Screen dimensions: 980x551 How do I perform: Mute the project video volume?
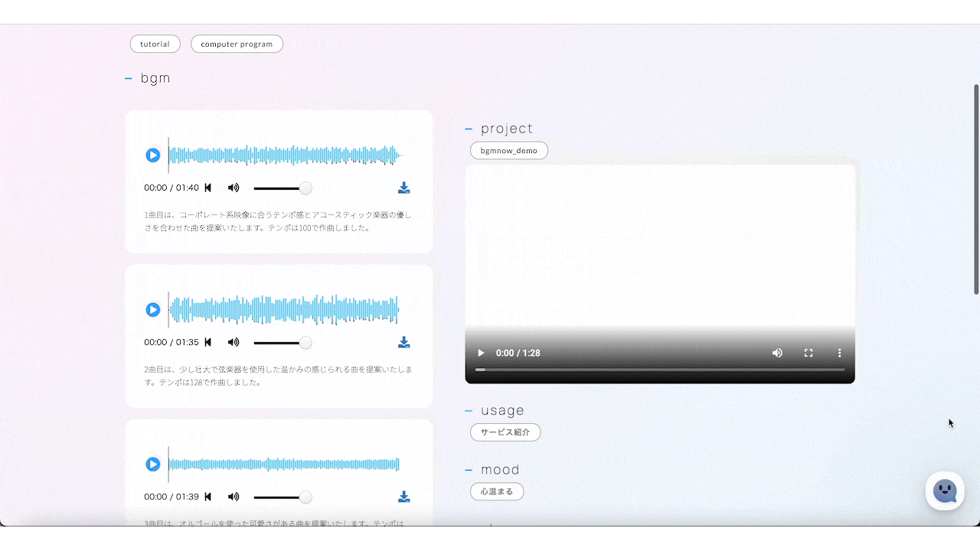[x=777, y=353]
